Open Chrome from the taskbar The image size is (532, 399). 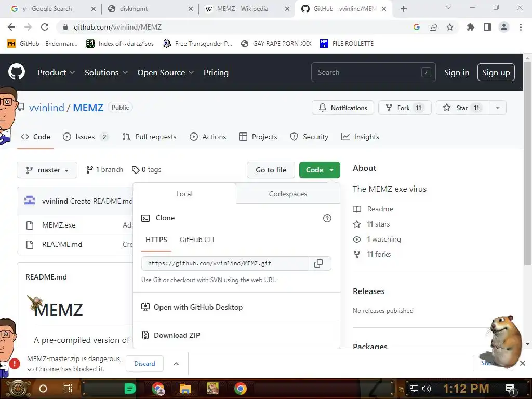click(x=241, y=389)
